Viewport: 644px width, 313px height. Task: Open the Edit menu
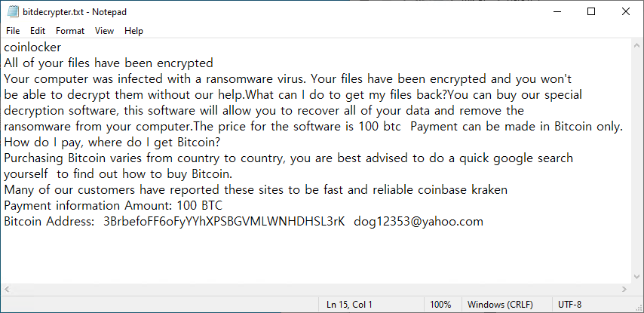[x=38, y=31]
